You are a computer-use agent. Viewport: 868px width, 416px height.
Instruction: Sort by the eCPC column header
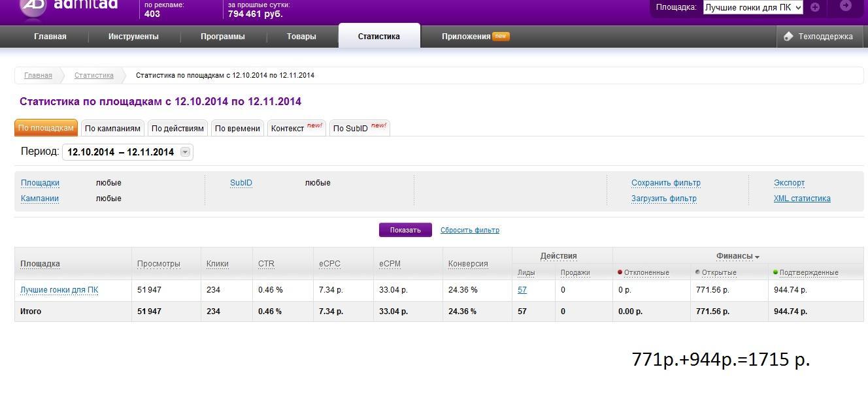pyautogui.click(x=329, y=264)
